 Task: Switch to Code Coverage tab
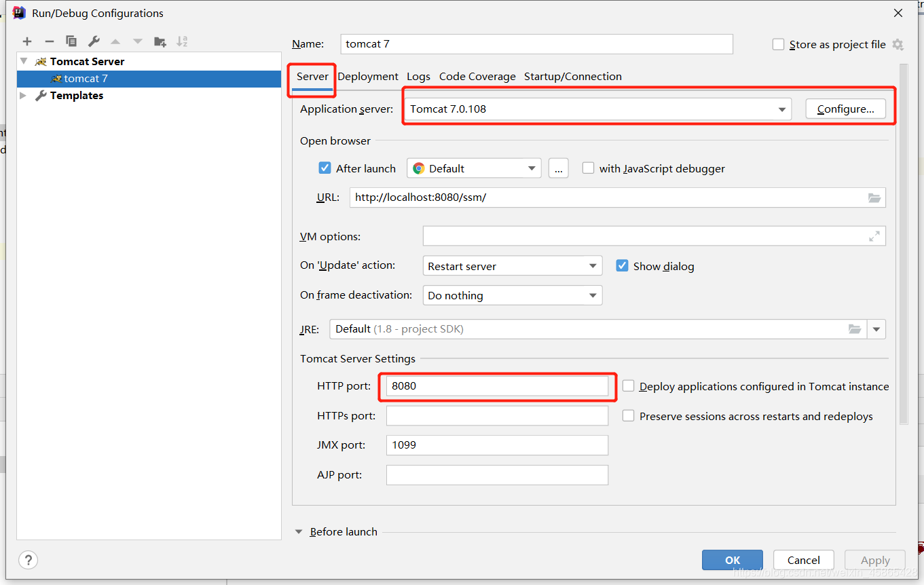click(477, 77)
